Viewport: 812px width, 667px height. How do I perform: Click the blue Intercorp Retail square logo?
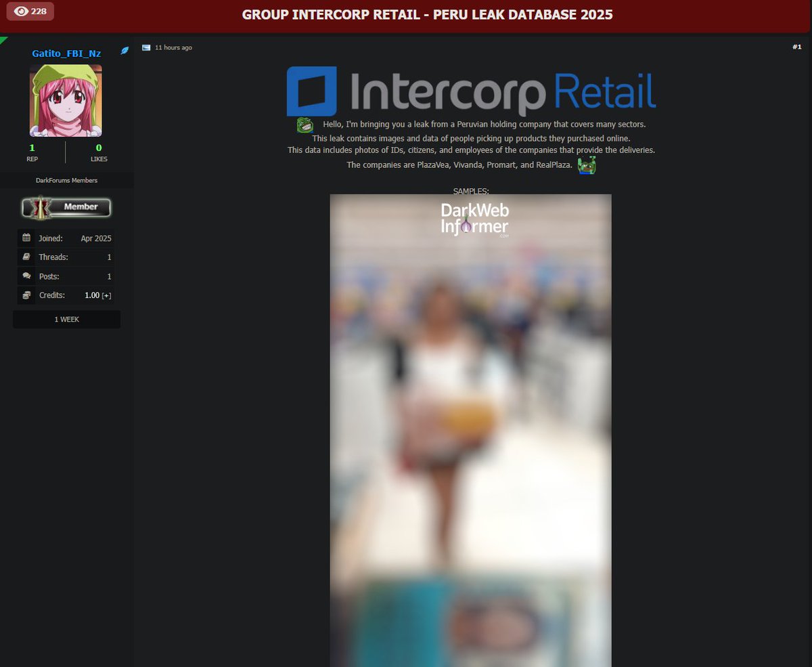[x=312, y=91]
